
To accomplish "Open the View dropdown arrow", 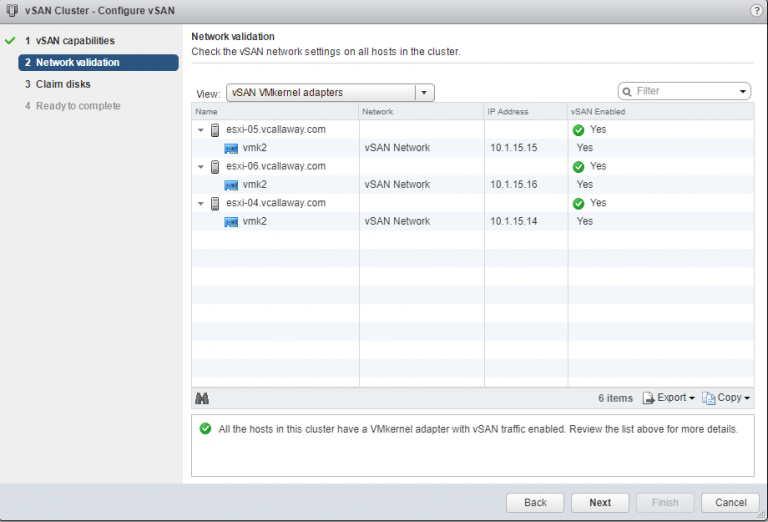I will point(425,93).
